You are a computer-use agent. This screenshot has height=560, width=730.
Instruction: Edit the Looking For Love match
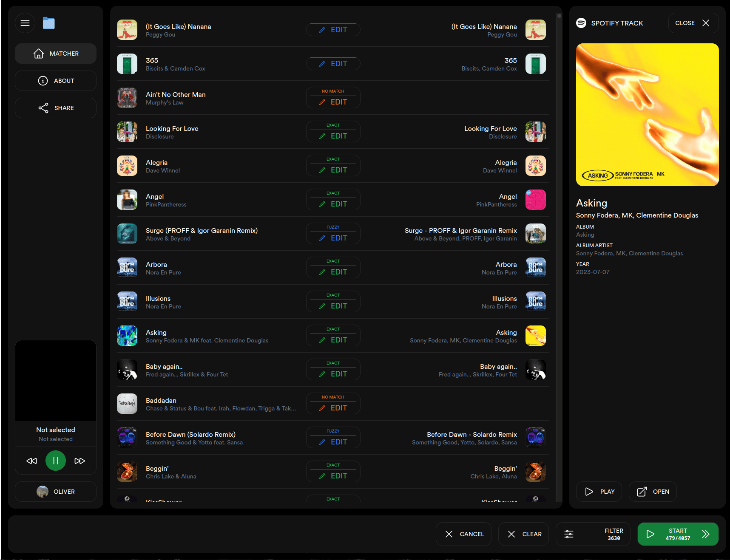tap(333, 132)
